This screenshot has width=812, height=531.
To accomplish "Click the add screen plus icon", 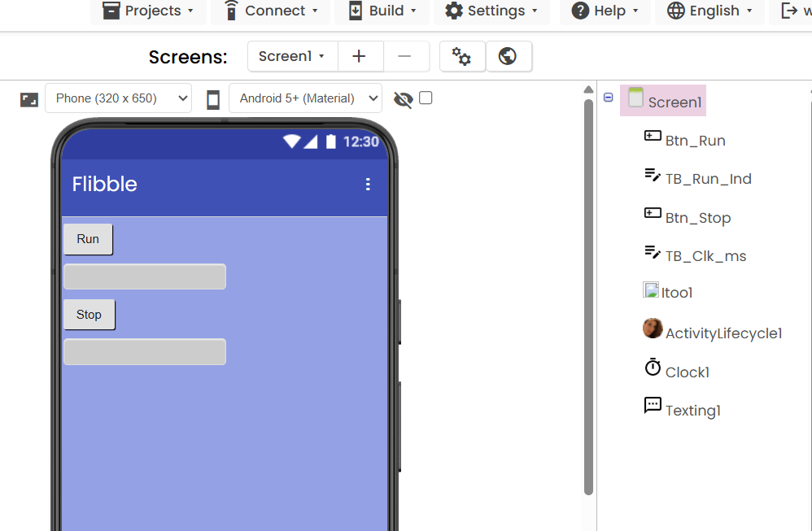I will [359, 56].
